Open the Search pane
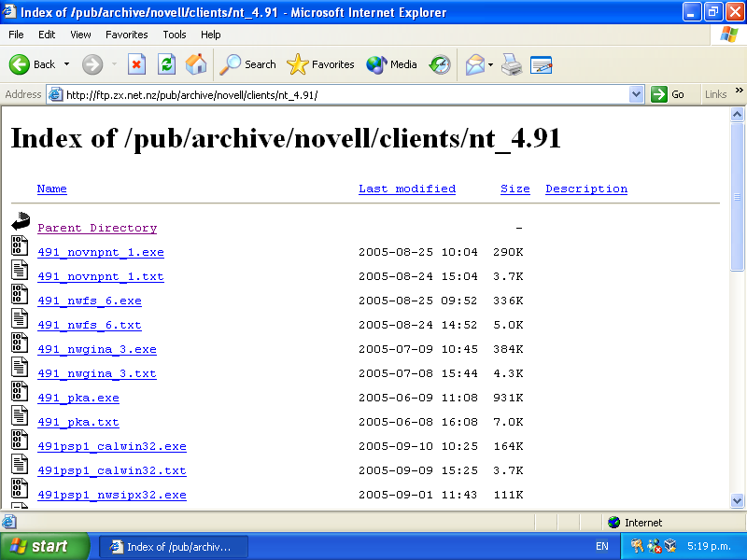The image size is (747, 560). coord(247,64)
